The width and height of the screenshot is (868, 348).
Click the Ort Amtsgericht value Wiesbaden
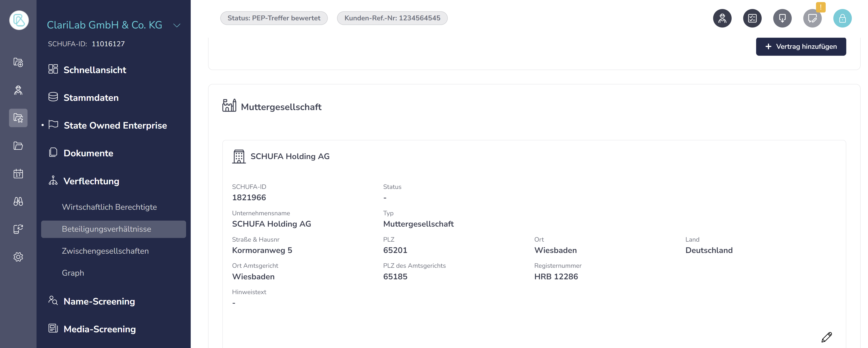pos(253,277)
